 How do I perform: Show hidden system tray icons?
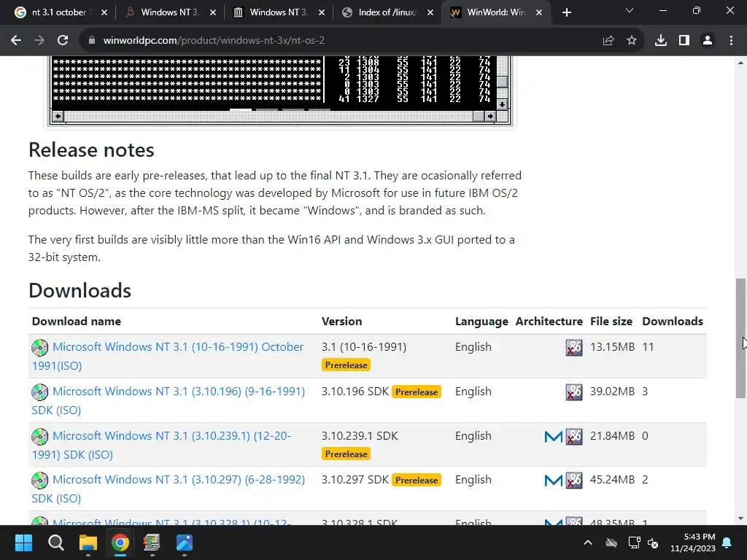(x=588, y=542)
